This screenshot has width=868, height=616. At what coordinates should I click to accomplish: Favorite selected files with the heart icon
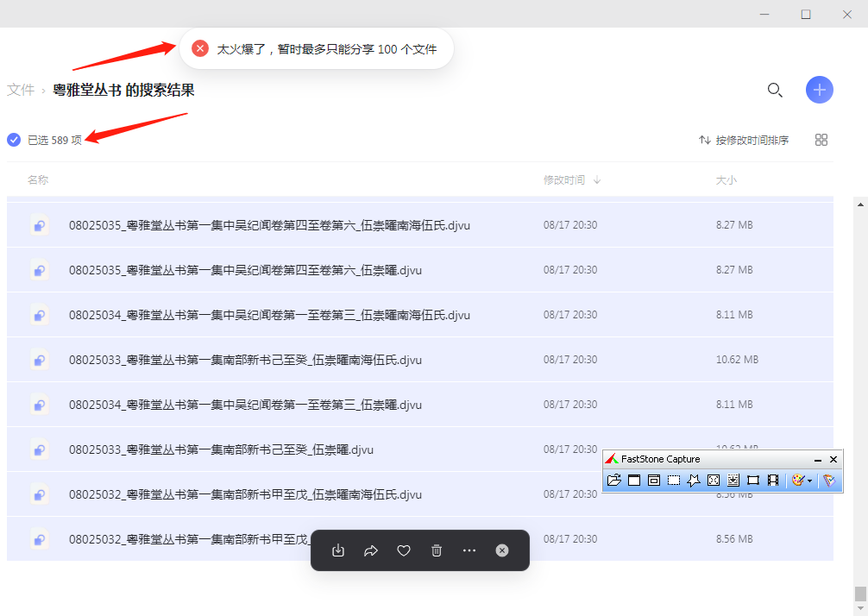pos(403,550)
